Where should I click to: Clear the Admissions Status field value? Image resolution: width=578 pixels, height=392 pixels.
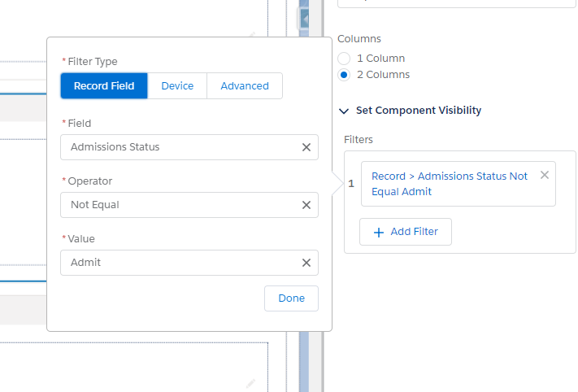(306, 147)
